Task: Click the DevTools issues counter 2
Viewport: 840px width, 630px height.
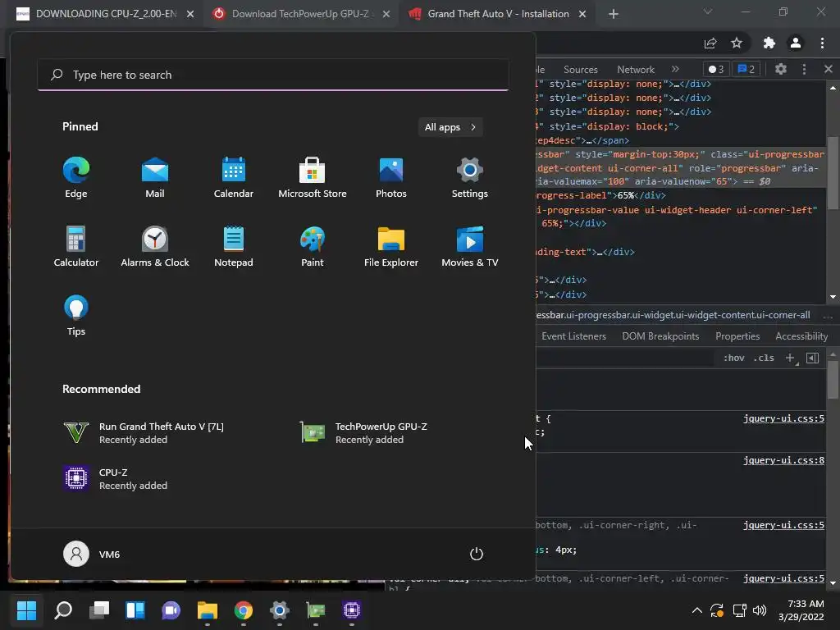Action: coord(746,69)
